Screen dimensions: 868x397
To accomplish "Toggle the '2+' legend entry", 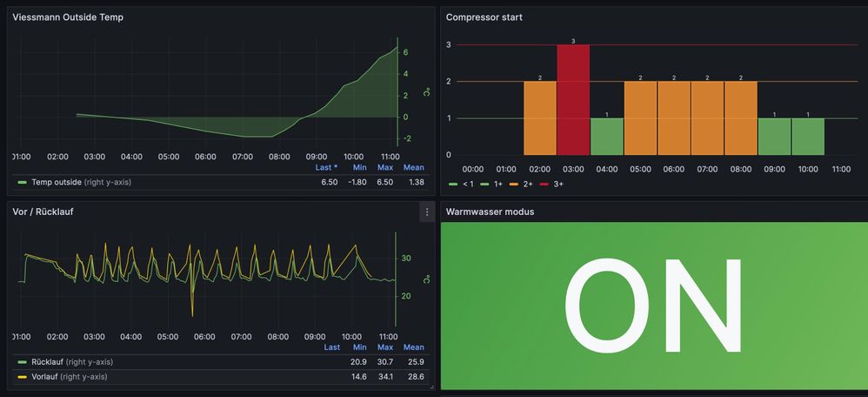I will click(x=526, y=184).
